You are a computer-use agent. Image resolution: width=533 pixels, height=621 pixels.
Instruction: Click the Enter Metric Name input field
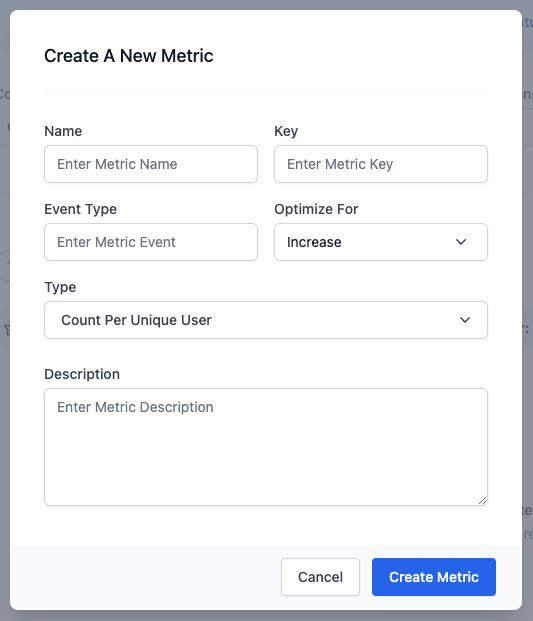tap(151, 164)
